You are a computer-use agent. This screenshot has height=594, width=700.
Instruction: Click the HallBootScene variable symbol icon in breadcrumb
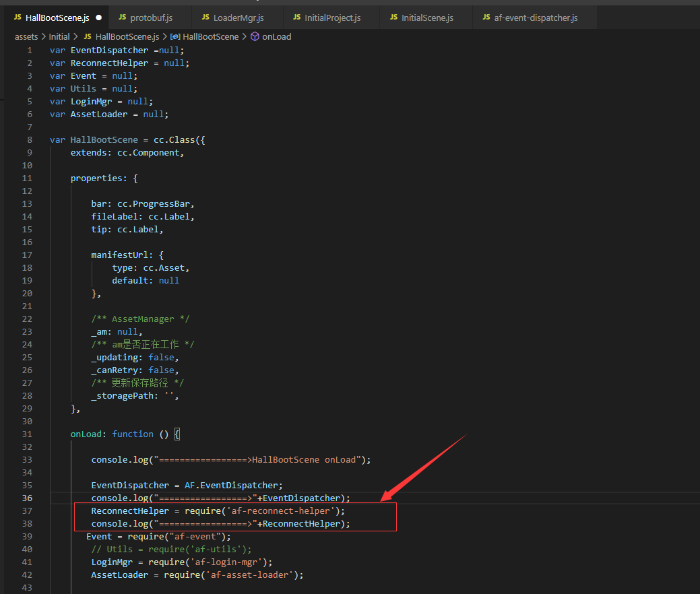[x=175, y=36]
